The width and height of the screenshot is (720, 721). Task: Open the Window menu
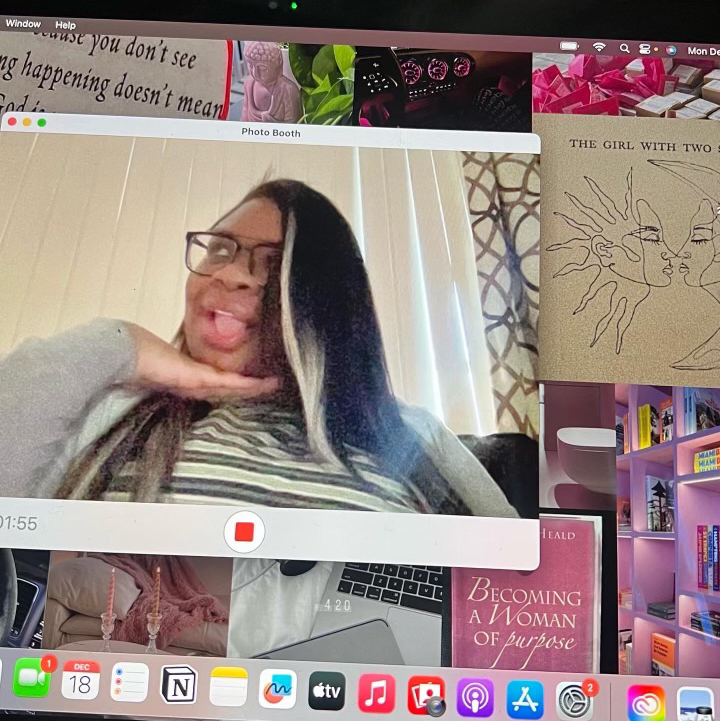(x=23, y=23)
